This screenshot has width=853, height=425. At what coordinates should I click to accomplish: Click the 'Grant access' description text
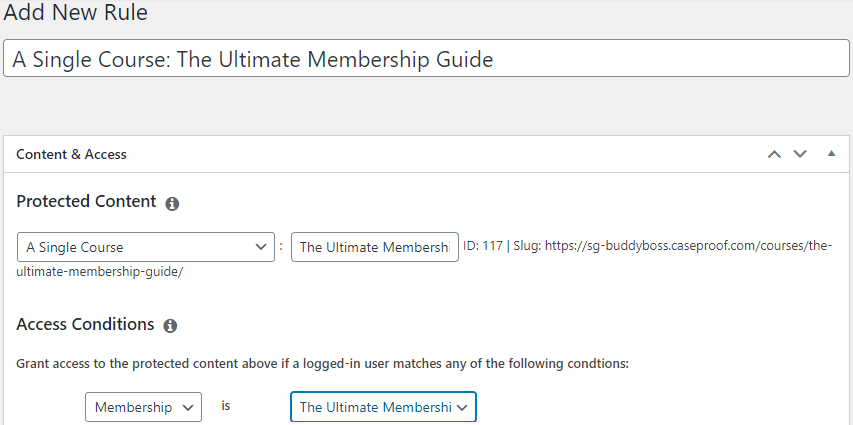pyautogui.click(x=322, y=364)
